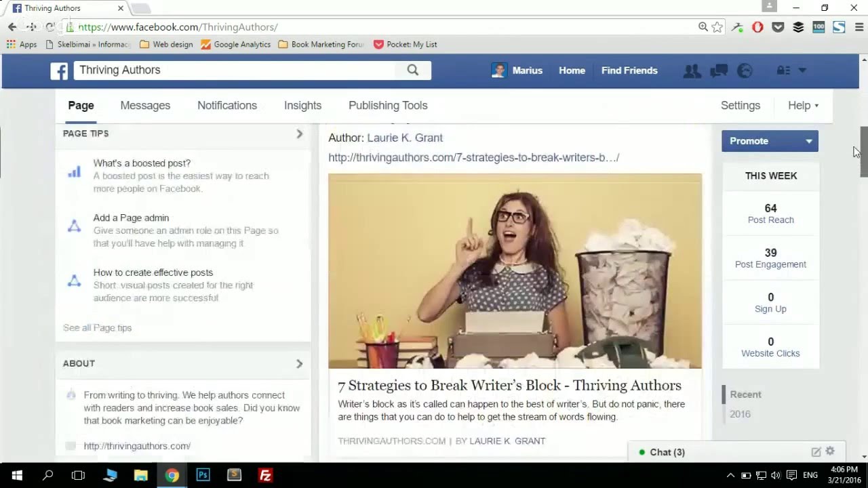This screenshot has height=488, width=868.
Task: Open Apps shortcut in bookmarks bar
Action: point(22,45)
